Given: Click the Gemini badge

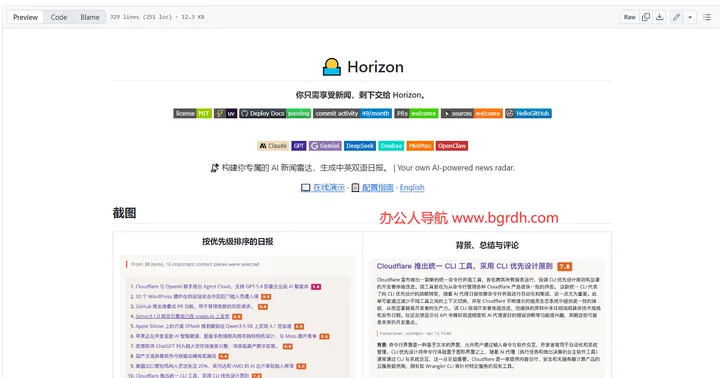Looking at the screenshot, I should (325, 146).
